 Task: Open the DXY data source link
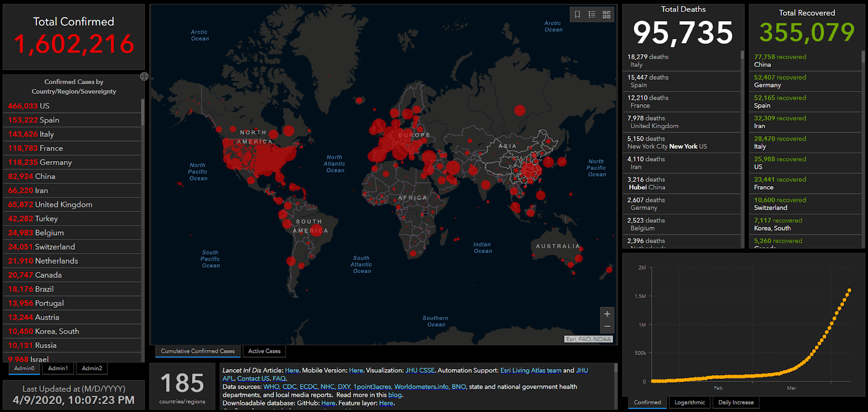coord(344,387)
